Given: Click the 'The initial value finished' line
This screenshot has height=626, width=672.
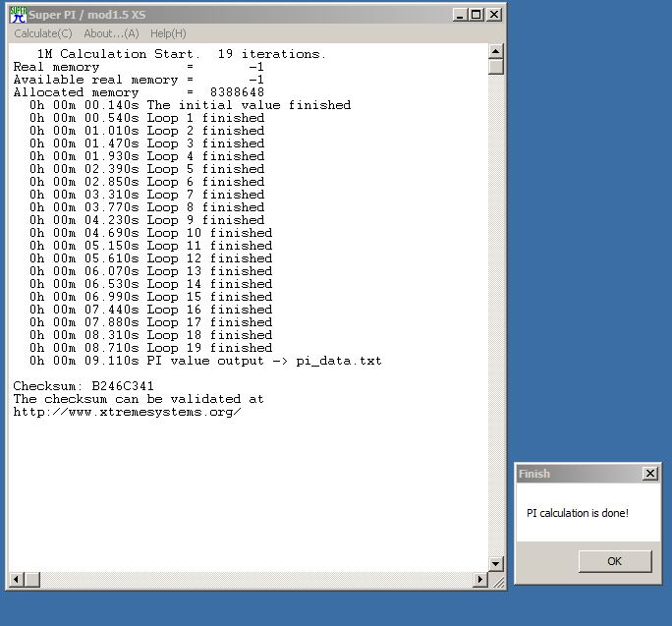Looking at the screenshot, I should pyautogui.click(x=191, y=105).
